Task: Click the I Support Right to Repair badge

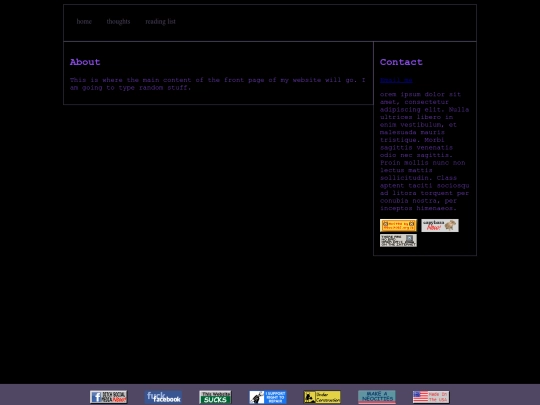Action: click(x=268, y=397)
